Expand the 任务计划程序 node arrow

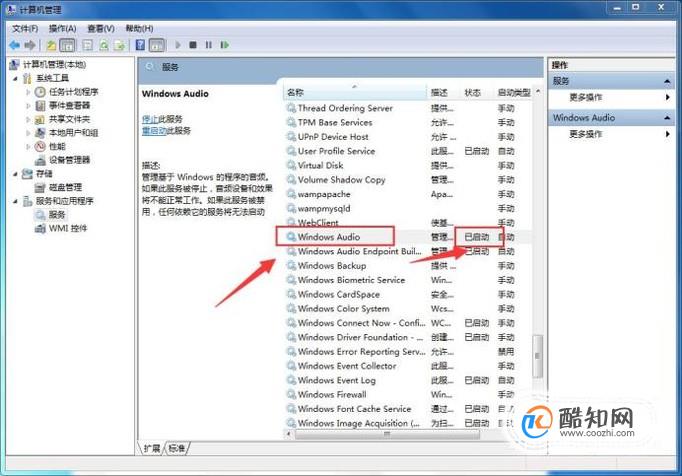click(28, 92)
